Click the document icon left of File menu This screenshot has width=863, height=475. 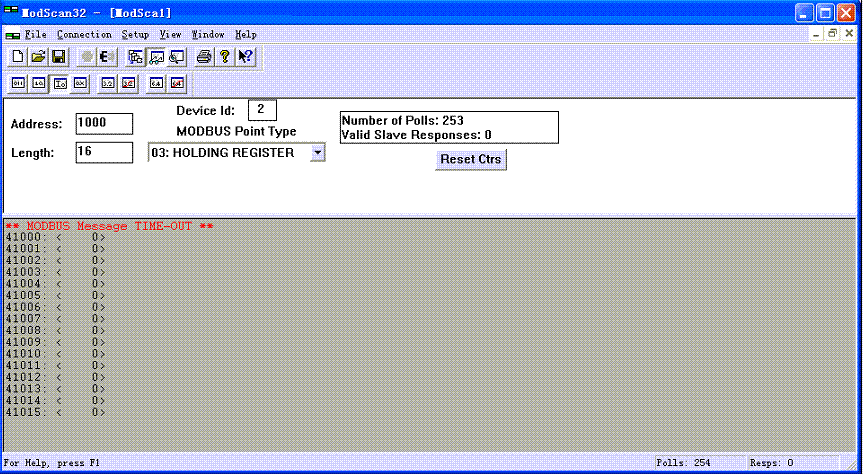[13, 35]
